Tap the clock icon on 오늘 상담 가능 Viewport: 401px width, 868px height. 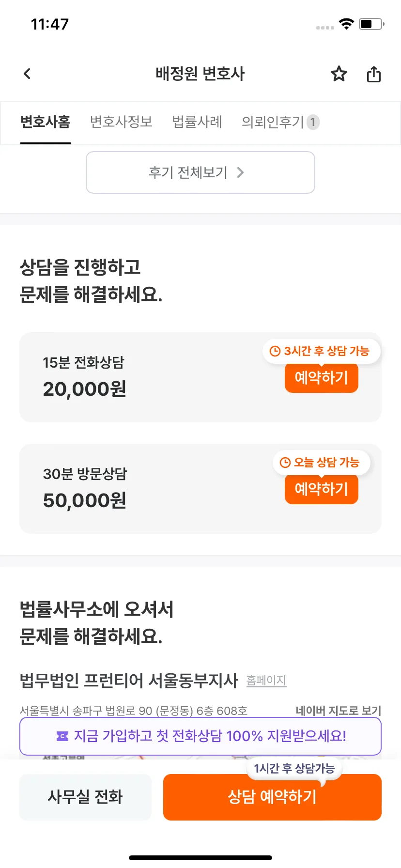coord(285,463)
